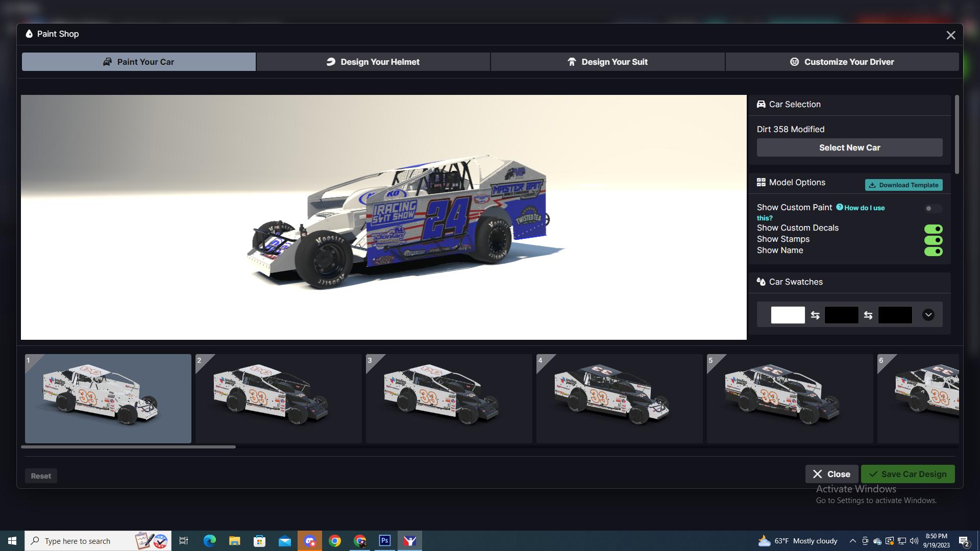Pick the white primary color swatch
Image resolution: width=980 pixels, height=551 pixels.
(x=788, y=315)
